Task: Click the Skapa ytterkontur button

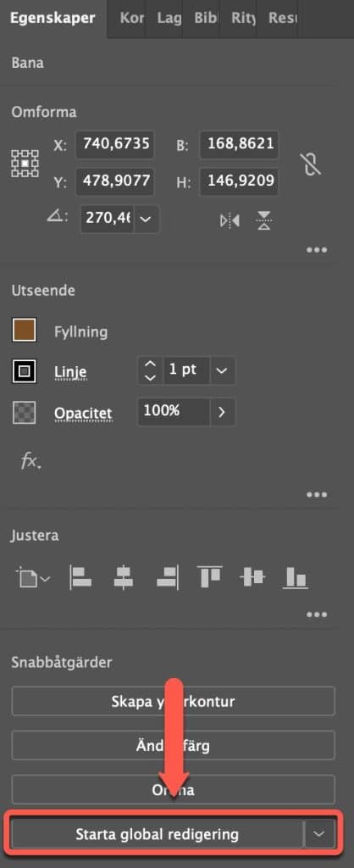Action: pos(173,701)
